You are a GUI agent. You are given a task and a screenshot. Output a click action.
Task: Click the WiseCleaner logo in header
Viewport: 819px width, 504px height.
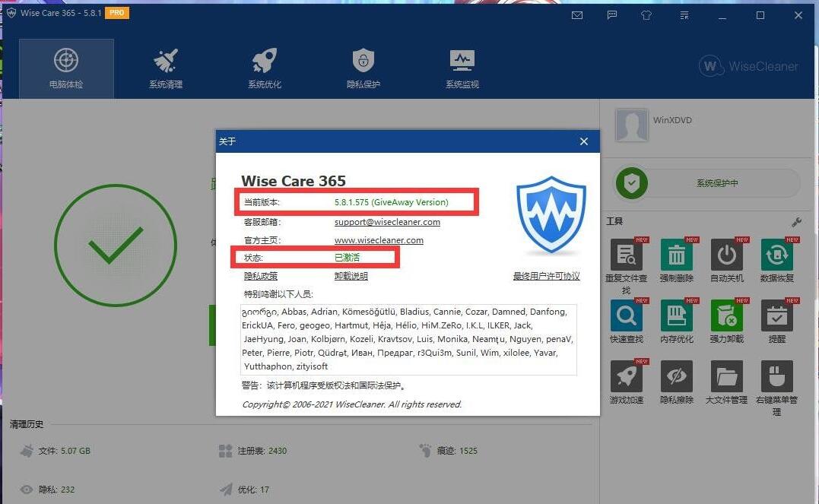click(x=748, y=66)
